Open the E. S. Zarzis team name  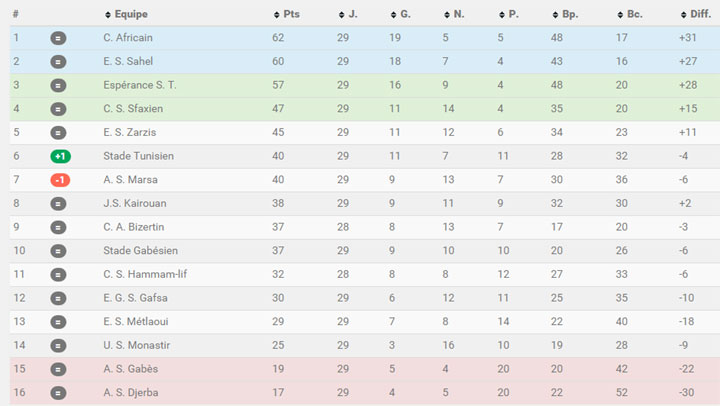point(129,132)
